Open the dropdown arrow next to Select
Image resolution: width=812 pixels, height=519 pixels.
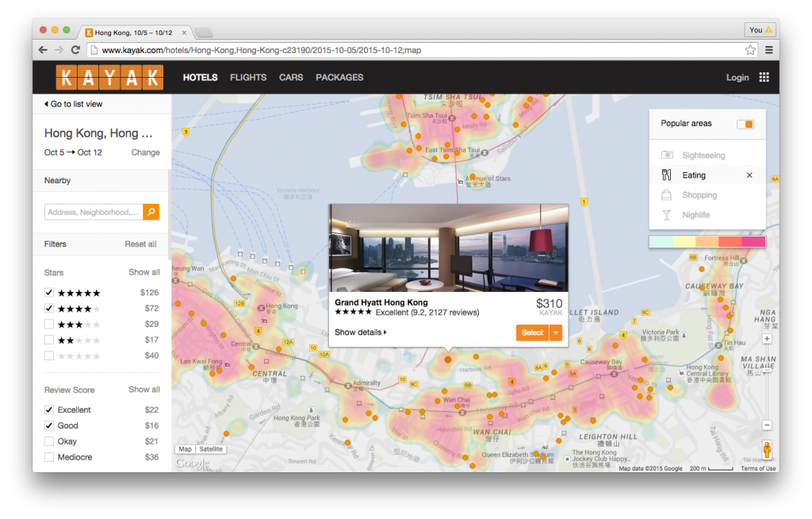tap(556, 333)
